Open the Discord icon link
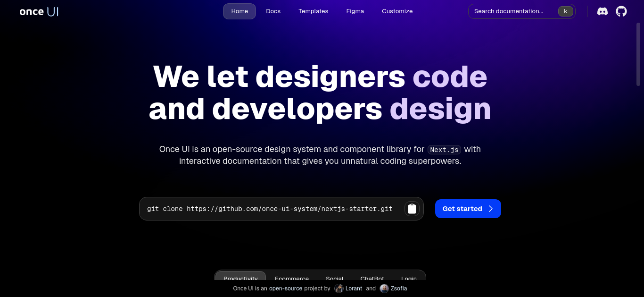Viewport: 644px width, 297px height. coord(603,11)
